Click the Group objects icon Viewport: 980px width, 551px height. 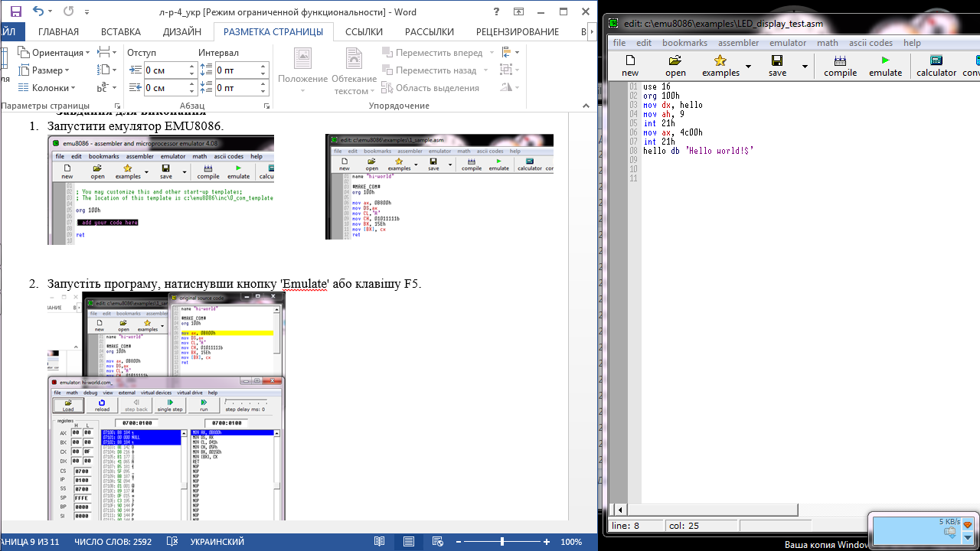(x=510, y=70)
